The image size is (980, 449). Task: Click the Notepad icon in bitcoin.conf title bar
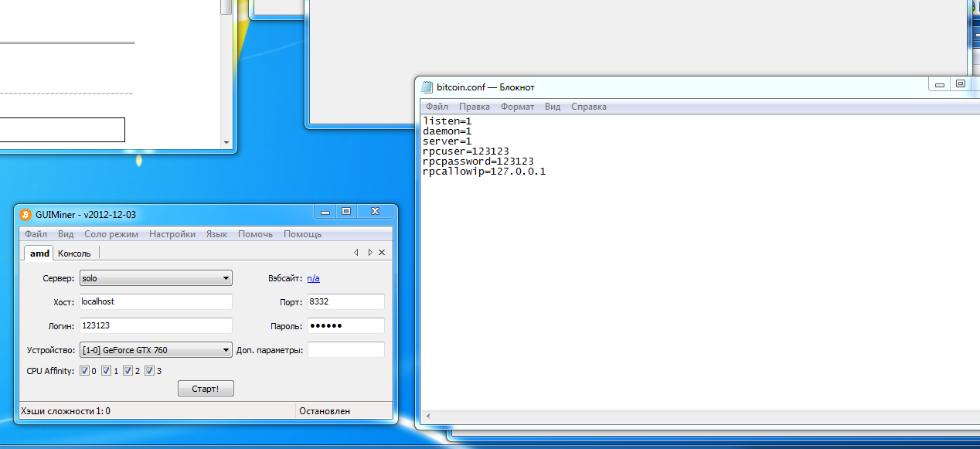click(x=427, y=87)
